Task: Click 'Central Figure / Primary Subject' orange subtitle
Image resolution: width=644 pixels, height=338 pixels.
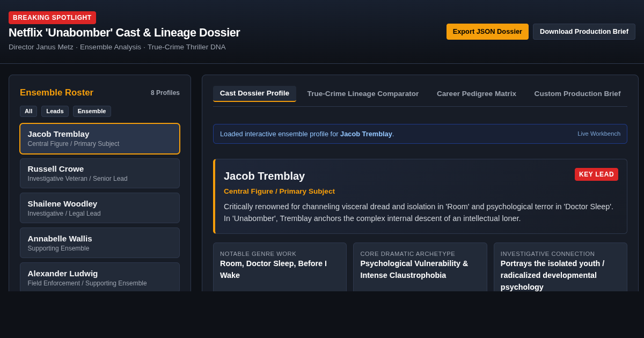Action: click(279, 192)
